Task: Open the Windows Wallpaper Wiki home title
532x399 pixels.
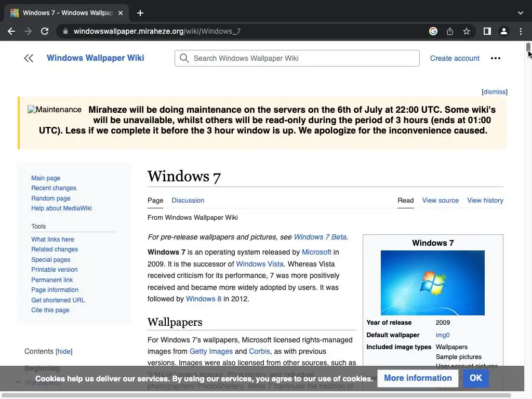Action: pos(96,58)
